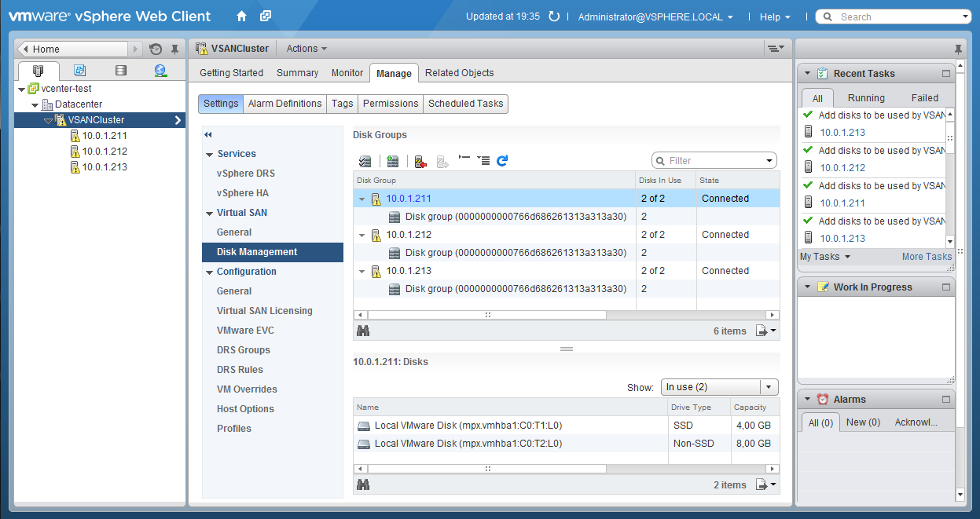This screenshot has height=519, width=980.
Task: Click the home icon in the top bar
Action: click(x=241, y=16)
